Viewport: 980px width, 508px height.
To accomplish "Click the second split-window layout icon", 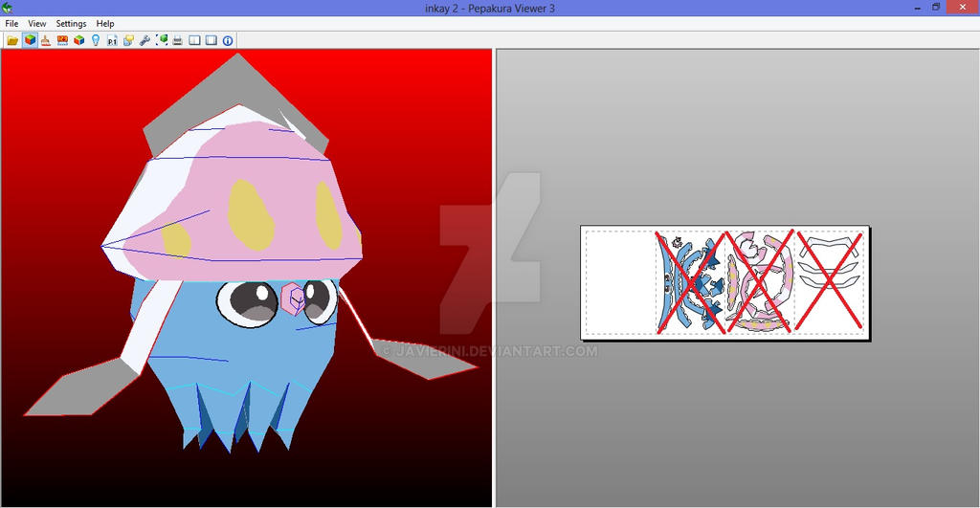I will pyautogui.click(x=212, y=40).
